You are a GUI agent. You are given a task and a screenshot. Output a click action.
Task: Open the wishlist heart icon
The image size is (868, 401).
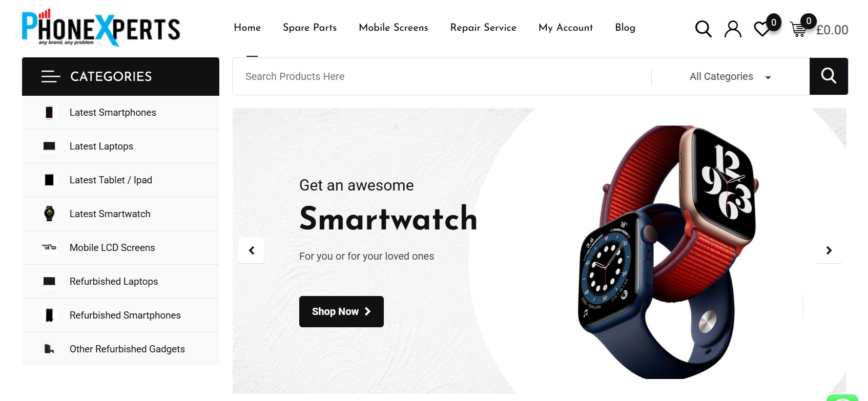pos(762,29)
